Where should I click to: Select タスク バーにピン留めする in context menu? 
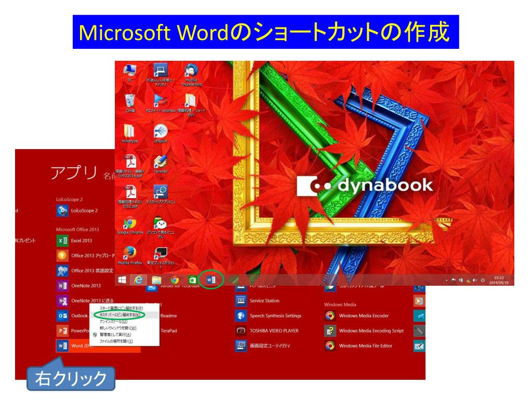pyautogui.click(x=124, y=315)
